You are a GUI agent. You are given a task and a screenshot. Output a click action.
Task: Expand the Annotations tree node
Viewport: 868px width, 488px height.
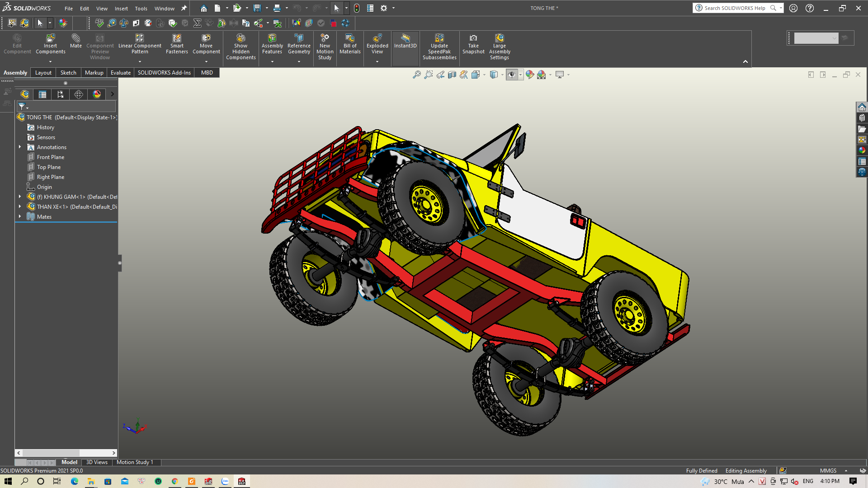20,147
